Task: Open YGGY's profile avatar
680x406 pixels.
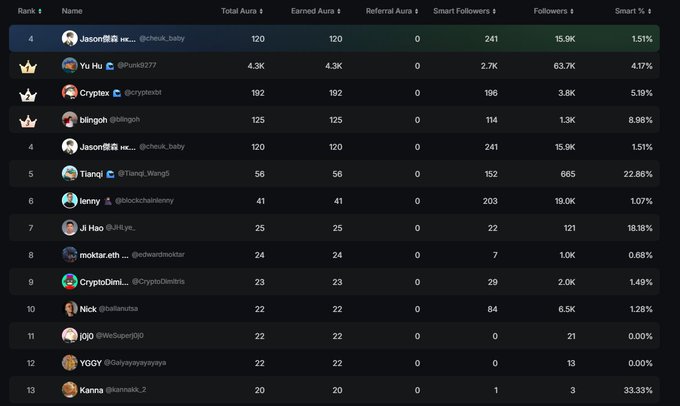Action: [69, 363]
